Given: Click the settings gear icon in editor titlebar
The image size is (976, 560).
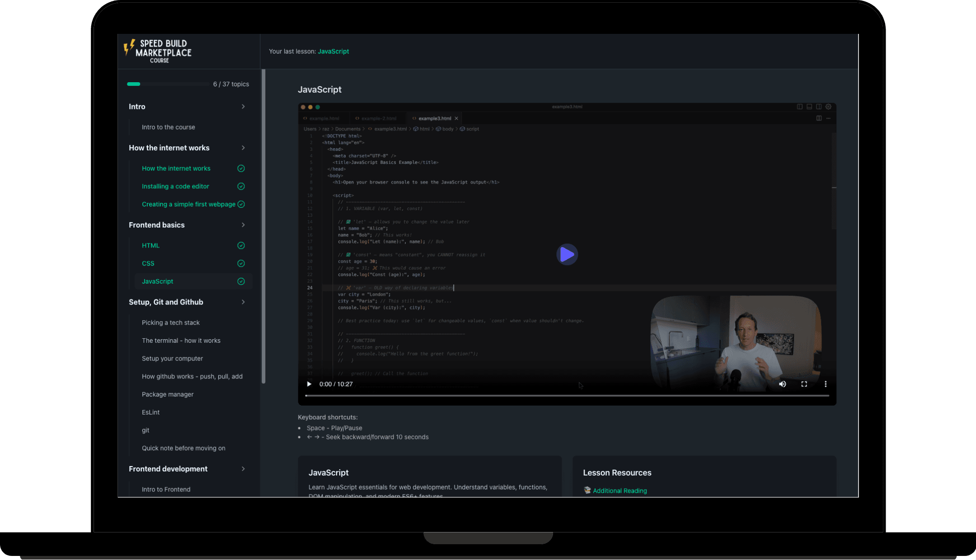Looking at the screenshot, I should pyautogui.click(x=828, y=107).
